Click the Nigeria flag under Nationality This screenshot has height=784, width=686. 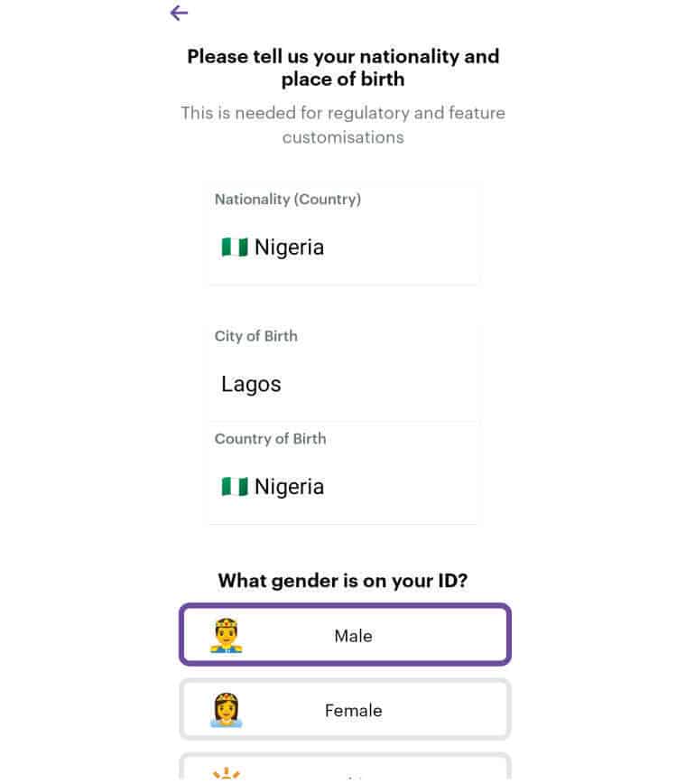coord(235,247)
